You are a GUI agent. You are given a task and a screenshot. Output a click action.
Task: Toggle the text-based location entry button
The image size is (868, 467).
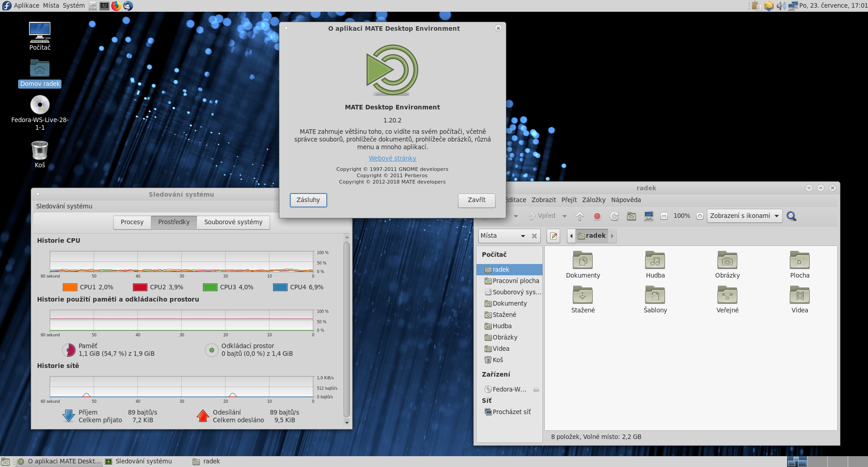553,236
